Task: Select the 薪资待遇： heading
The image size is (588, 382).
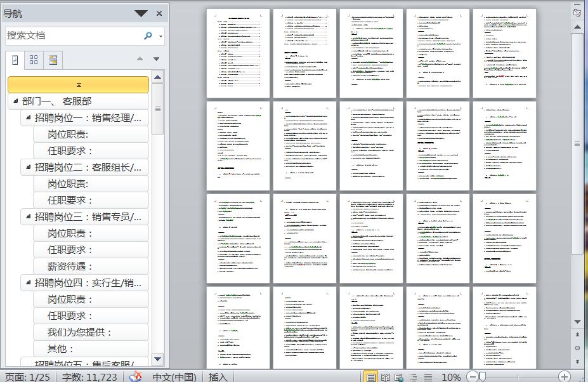Action: click(x=91, y=266)
